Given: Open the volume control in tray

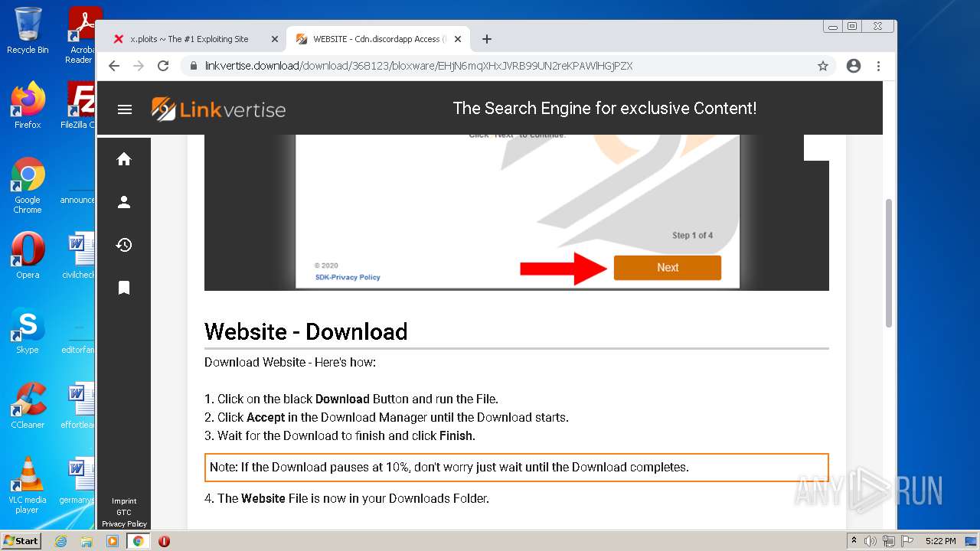Looking at the screenshot, I should 871,541.
